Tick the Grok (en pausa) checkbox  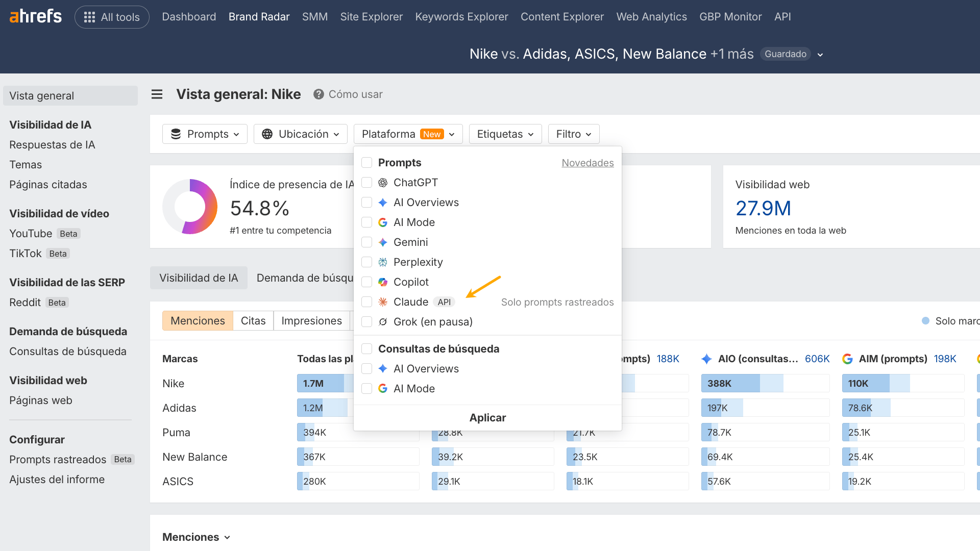(x=366, y=322)
